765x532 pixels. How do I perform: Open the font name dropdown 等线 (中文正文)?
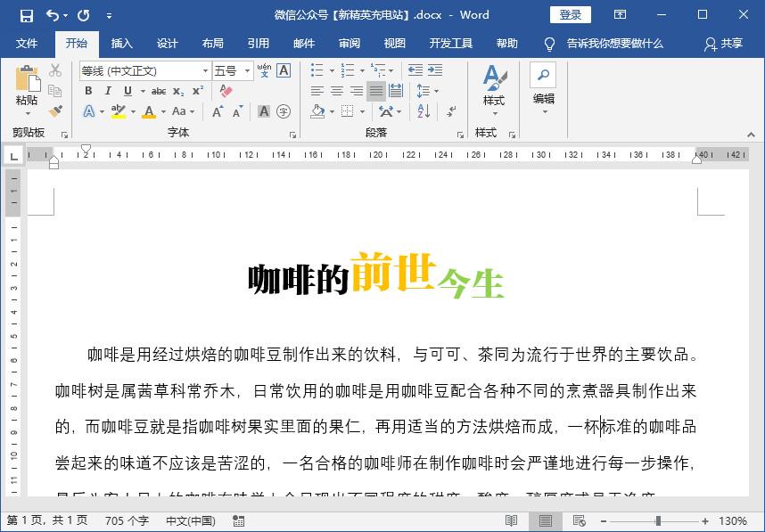(206, 71)
